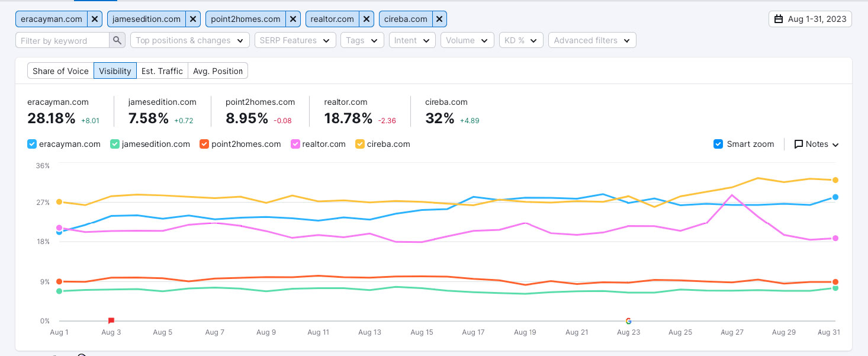Click realtor.com pink endpoint on Aug 31
Image resolution: width=868 pixels, height=356 pixels.
pyautogui.click(x=835, y=238)
